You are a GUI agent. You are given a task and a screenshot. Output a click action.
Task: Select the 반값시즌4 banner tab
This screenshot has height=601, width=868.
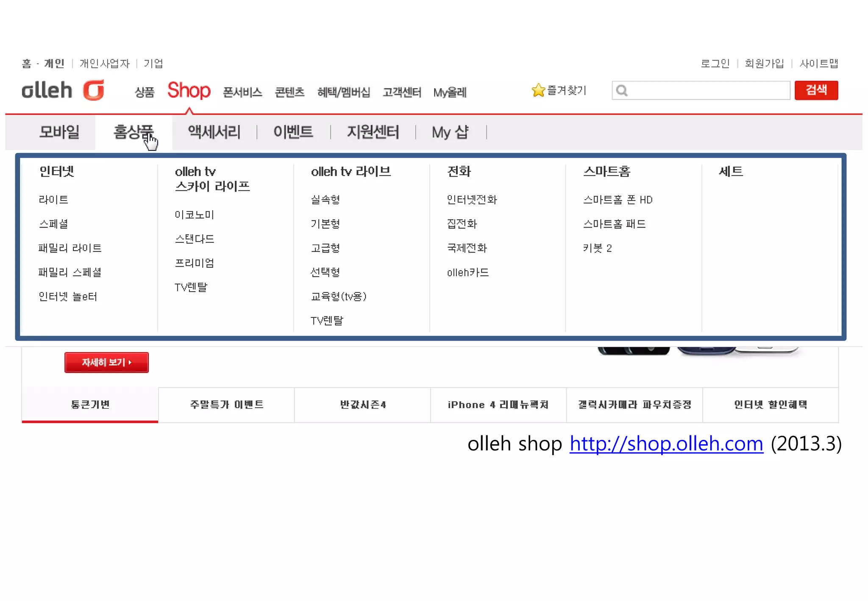click(363, 405)
